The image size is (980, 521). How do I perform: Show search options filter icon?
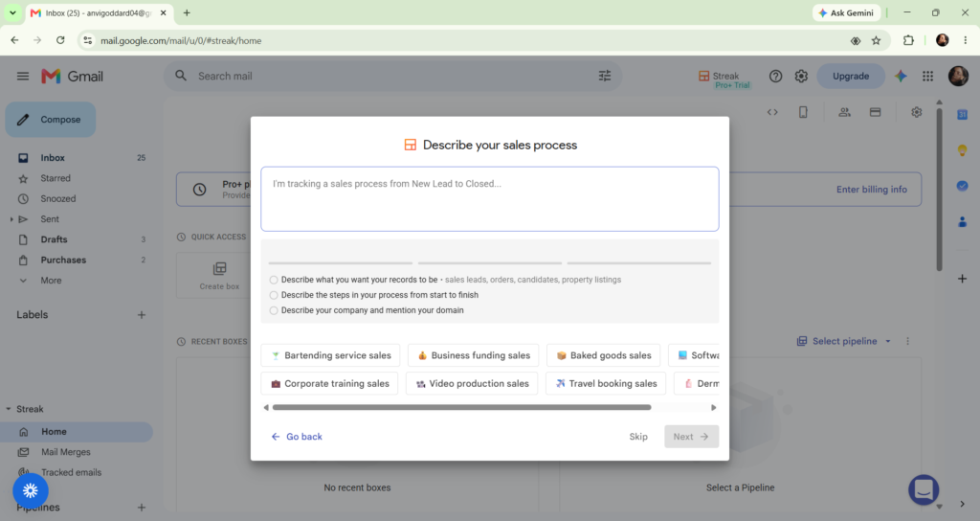tap(605, 76)
